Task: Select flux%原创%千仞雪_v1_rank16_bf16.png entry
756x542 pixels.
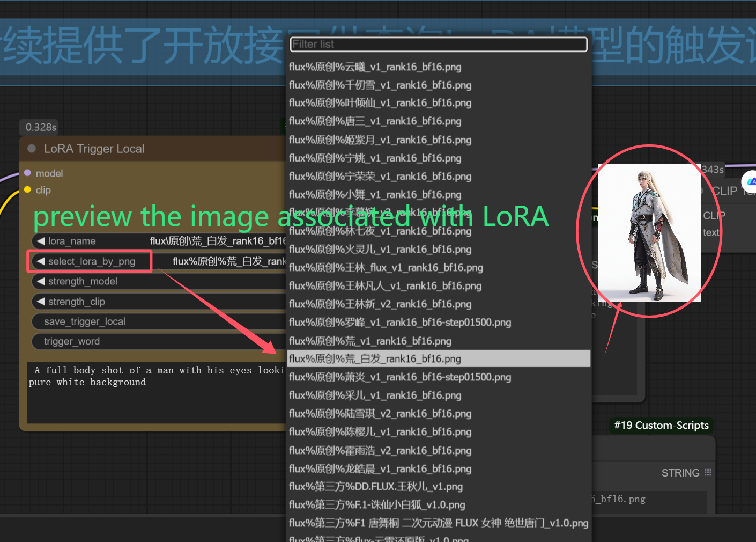Action: click(x=439, y=85)
